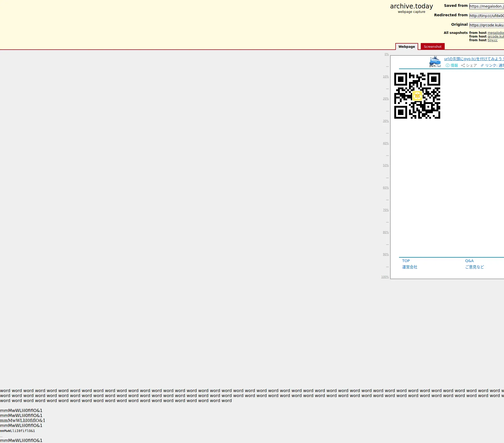
Task: Click the chain link icon labeled リンク
Action: (482, 66)
